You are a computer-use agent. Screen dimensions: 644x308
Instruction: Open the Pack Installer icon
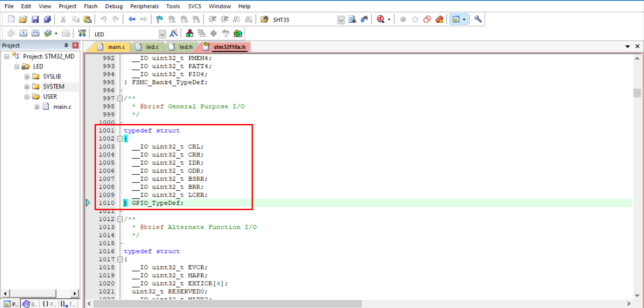(x=238, y=33)
